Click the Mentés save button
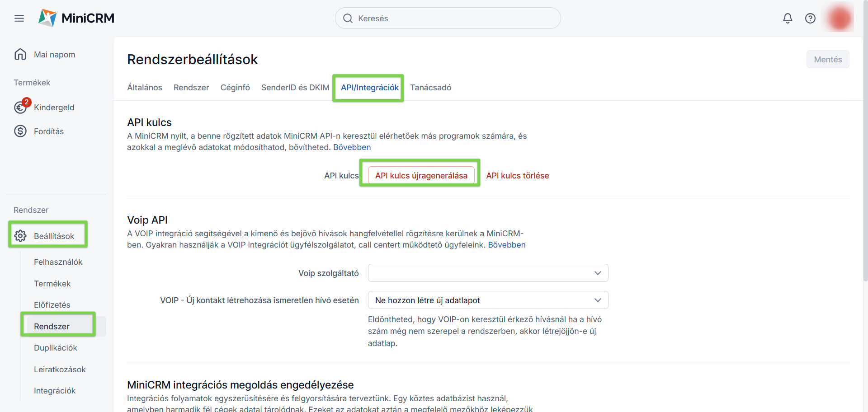Image resolution: width=868 pixels, height=412 pixels. [828, 59]
